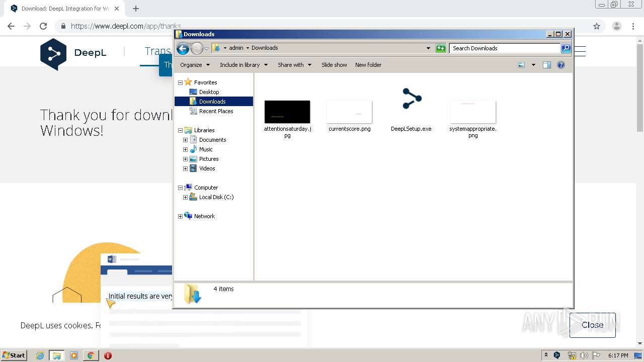Expand the Videos library node
This screenshot has width=644, height=362.
point(185,168)
